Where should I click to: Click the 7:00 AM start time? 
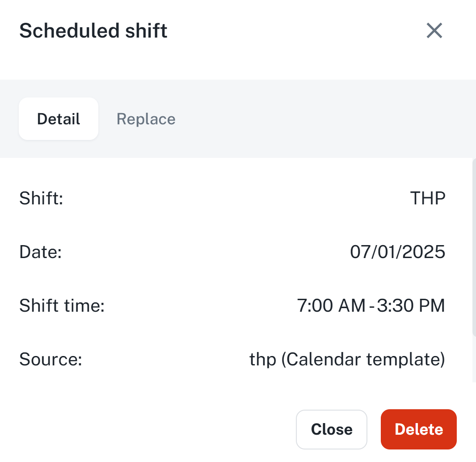(x=331, y=306)
